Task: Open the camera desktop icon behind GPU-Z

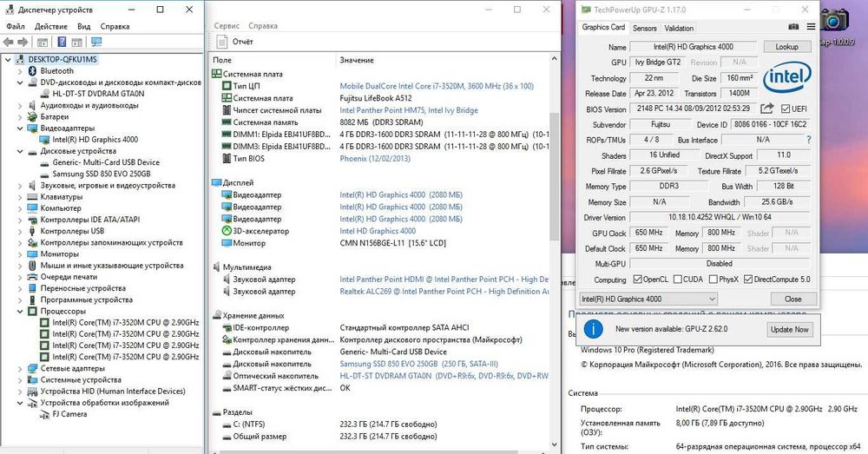Action: pyautogui.click(x=834, y=20)
